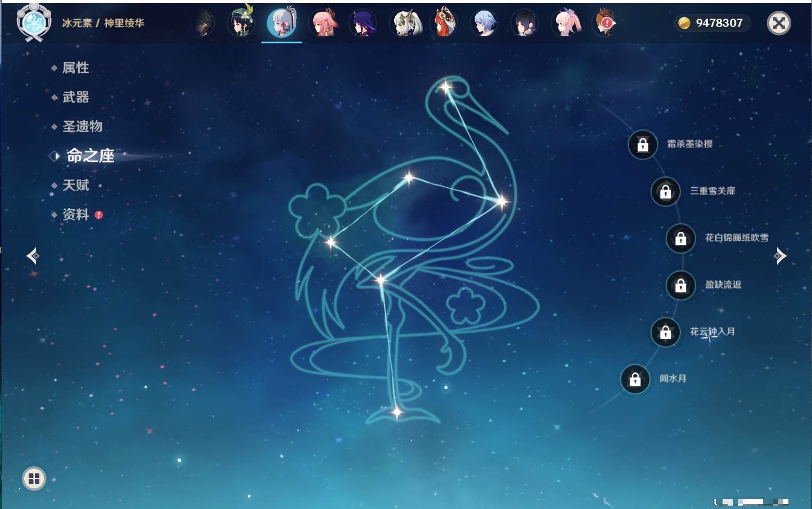View the locked node 花云钟入月
Image resolution: width=812 pixels, height=509 pixels.
pyautogui.click(x=666, y=332)
